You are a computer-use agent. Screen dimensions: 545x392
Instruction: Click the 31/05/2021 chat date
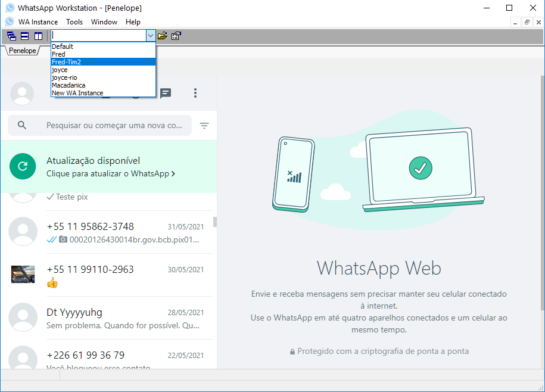point(186,227)
